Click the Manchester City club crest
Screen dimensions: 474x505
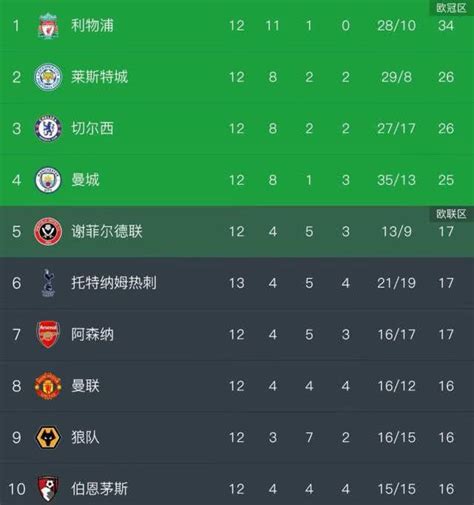click(x=48, y=180)
